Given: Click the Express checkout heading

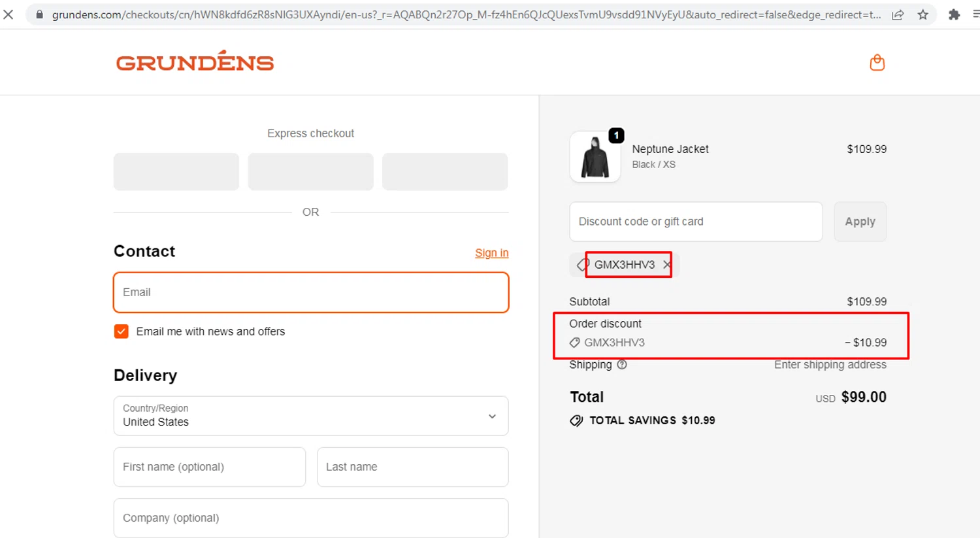Looking at the screenshot, I should 310,133.
